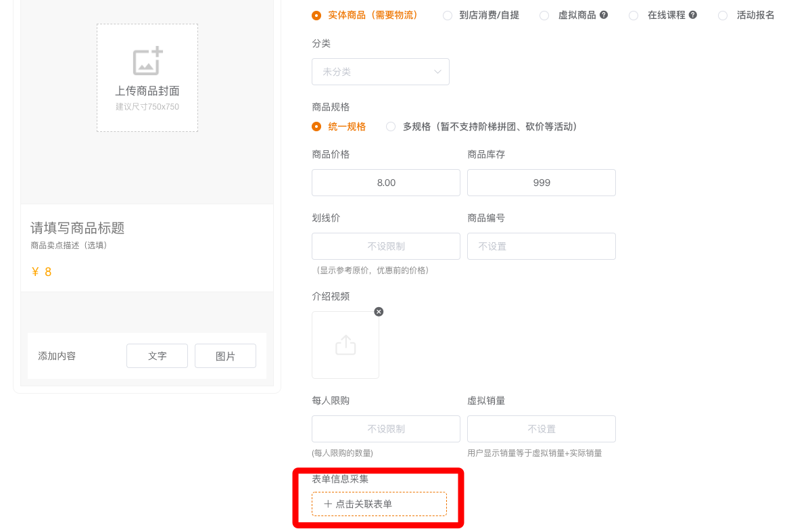The image size is (812, 529).
Task: Click the 商品库存 stock input field
Action: [x=542, y=183]
